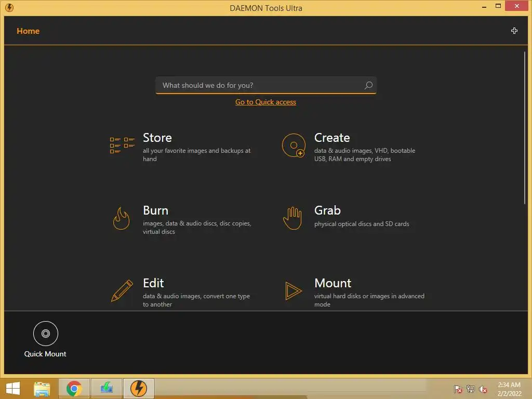Click 'physical optical discs and SD cards' text
This screenshot has width=532, height=399.
click(362, 224)
